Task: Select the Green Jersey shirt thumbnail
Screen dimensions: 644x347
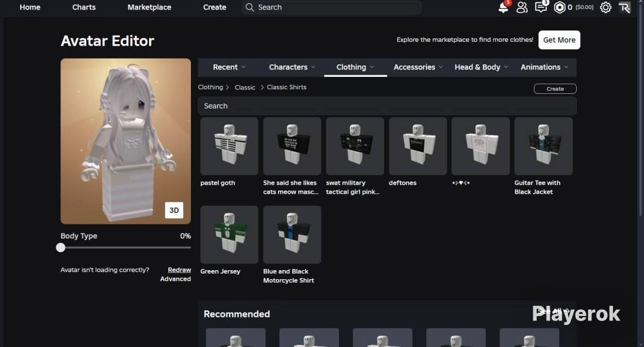Action: (x=229, y=235)
